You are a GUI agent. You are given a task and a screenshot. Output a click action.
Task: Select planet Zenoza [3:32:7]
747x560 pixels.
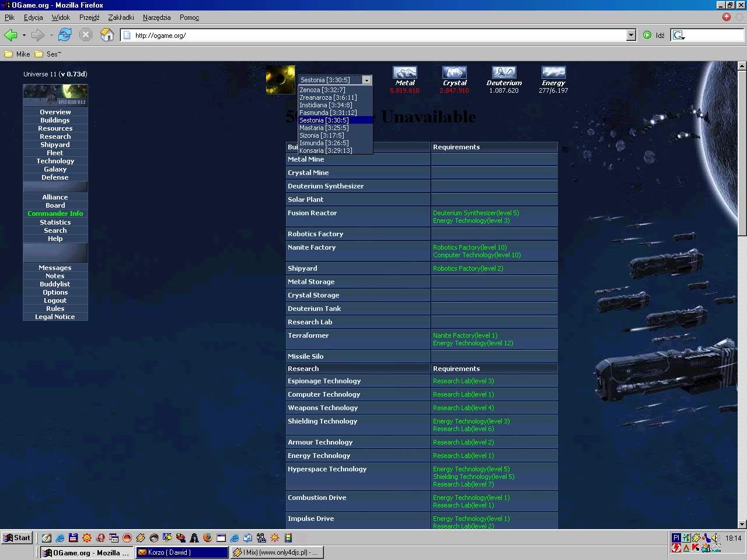(x=335, y=90)
